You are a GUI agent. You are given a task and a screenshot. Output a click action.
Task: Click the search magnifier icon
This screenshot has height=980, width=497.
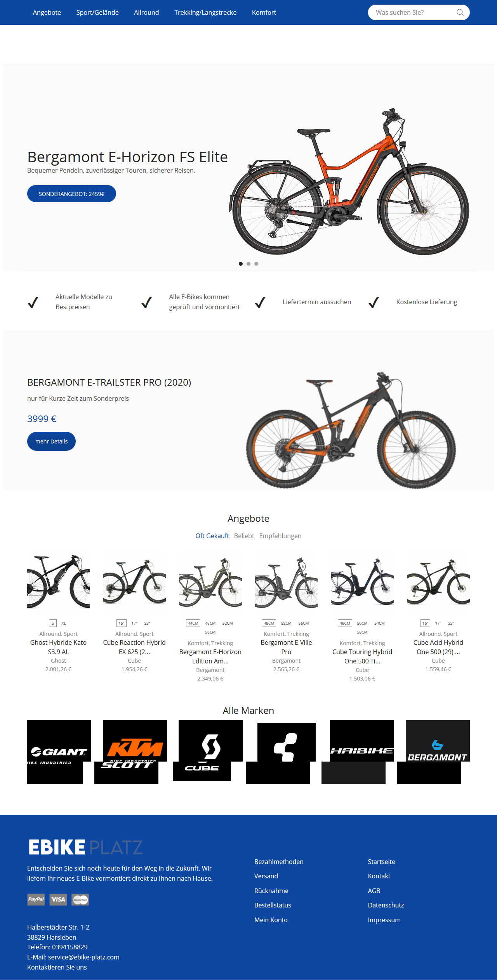(460, 12)
